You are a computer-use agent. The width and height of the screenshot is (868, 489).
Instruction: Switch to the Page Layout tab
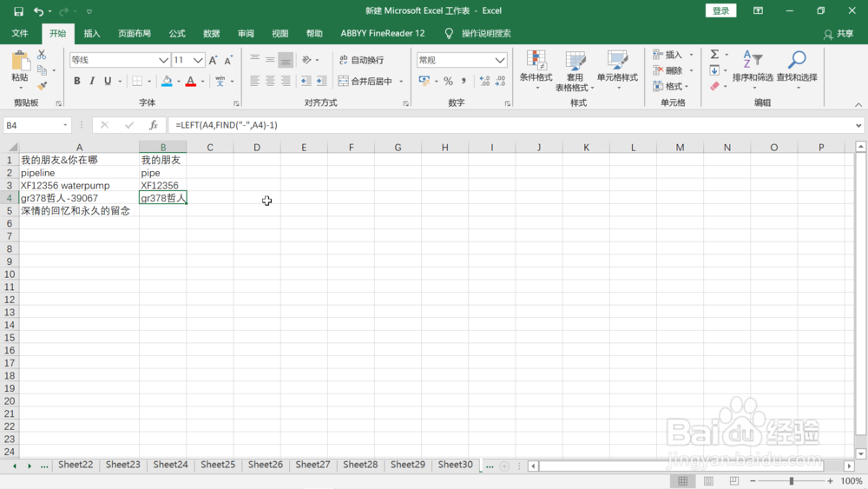point(135,33)
